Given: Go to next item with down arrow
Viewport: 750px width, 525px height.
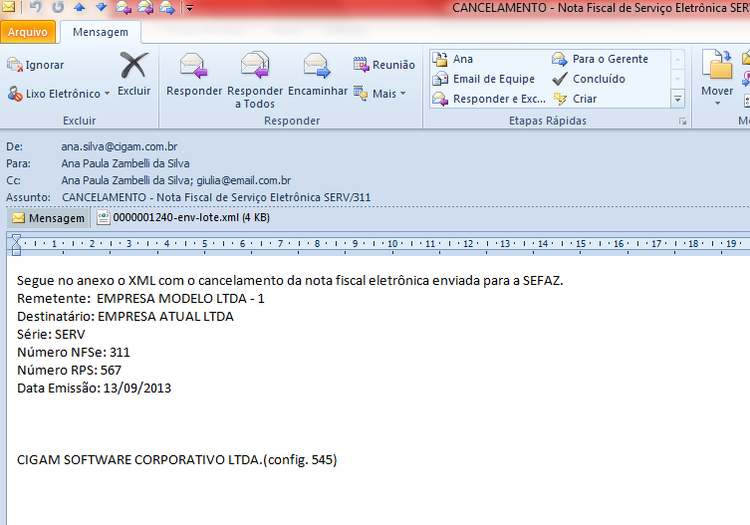Looking at the screenshot, I should coord(101,7).
